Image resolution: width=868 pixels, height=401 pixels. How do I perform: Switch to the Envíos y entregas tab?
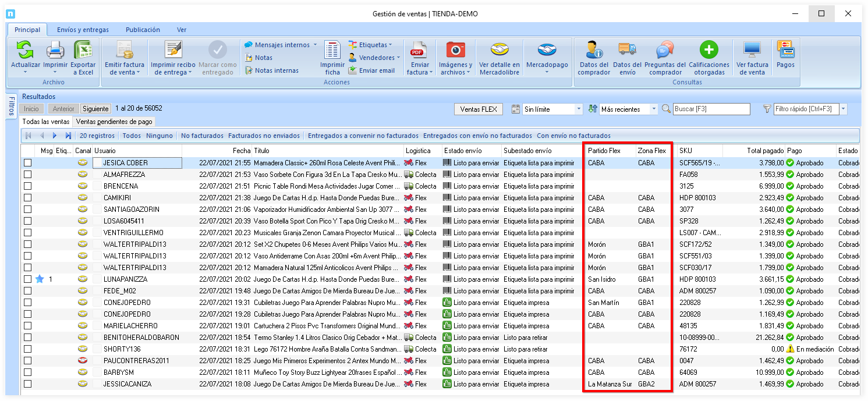(83, 30)
